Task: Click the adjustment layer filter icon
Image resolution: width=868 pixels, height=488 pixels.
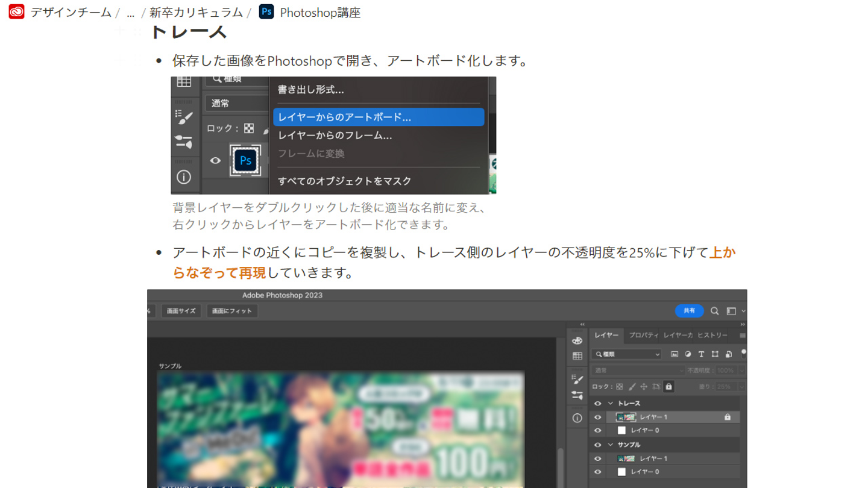Action: pyautogui.click(x=688, y=354)
